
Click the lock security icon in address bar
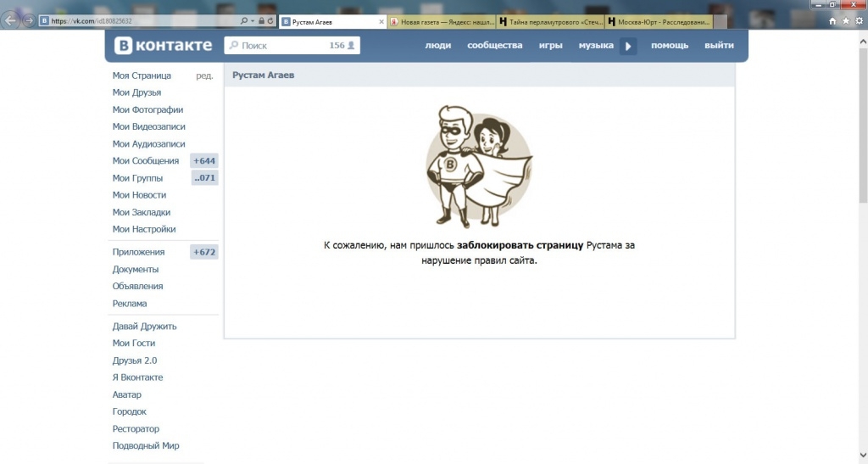[x=261, y=21]
